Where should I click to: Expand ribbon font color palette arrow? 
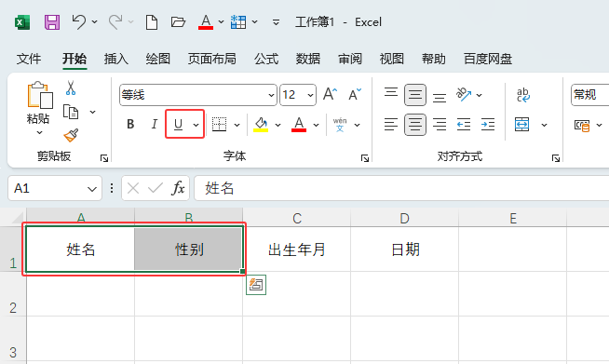[x=317, y=125]
